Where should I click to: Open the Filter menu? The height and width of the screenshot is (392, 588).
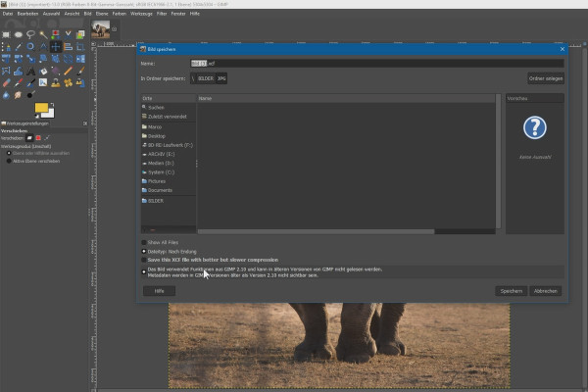[x=162, y=14]
